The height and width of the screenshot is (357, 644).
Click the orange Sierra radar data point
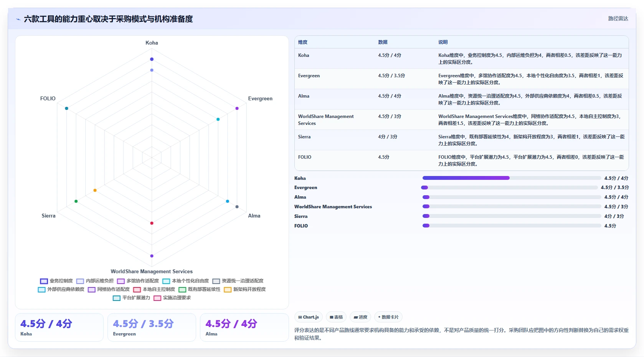click(95, 190)
